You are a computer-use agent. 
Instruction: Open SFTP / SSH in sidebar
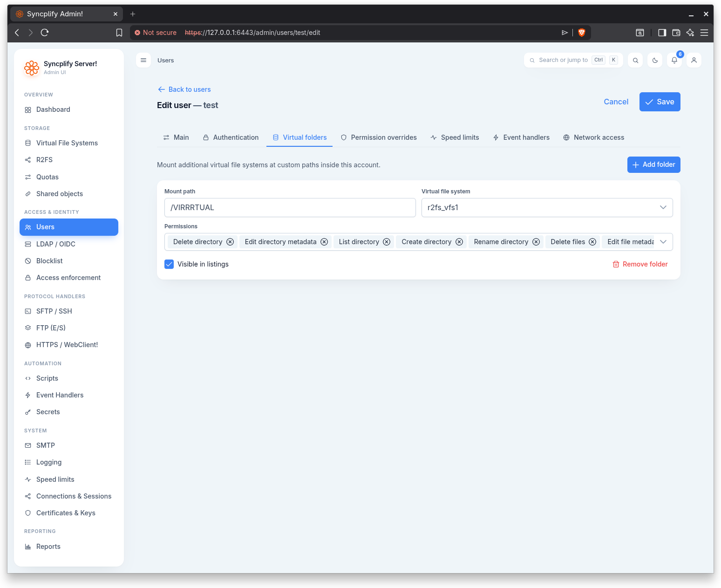tap(69, 311)
